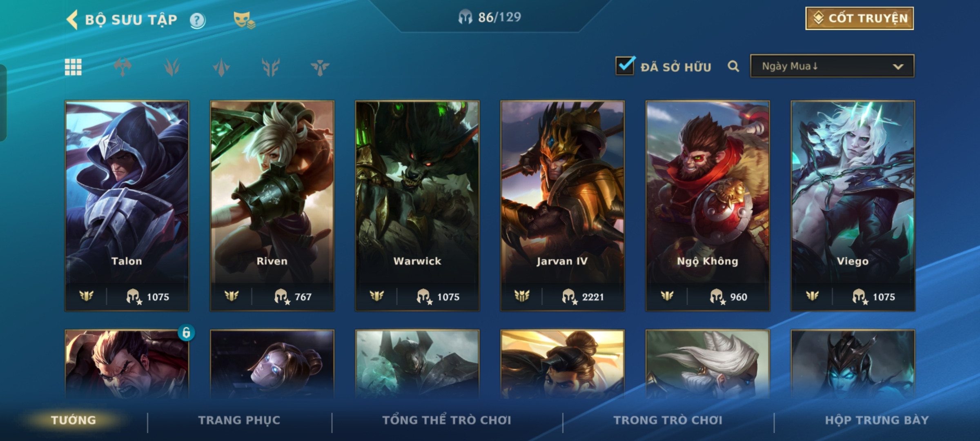
Task: Filter by the last role filter icon
Action: [320, 67]
